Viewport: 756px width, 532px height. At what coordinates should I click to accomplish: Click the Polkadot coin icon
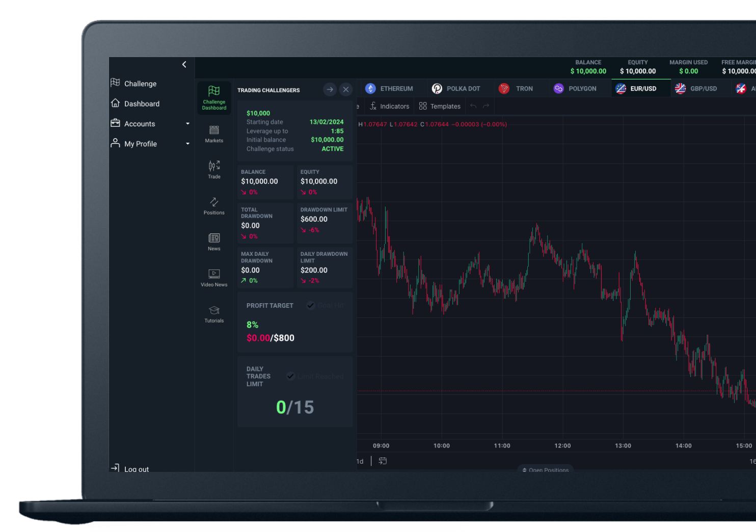(x=437, y=89)
